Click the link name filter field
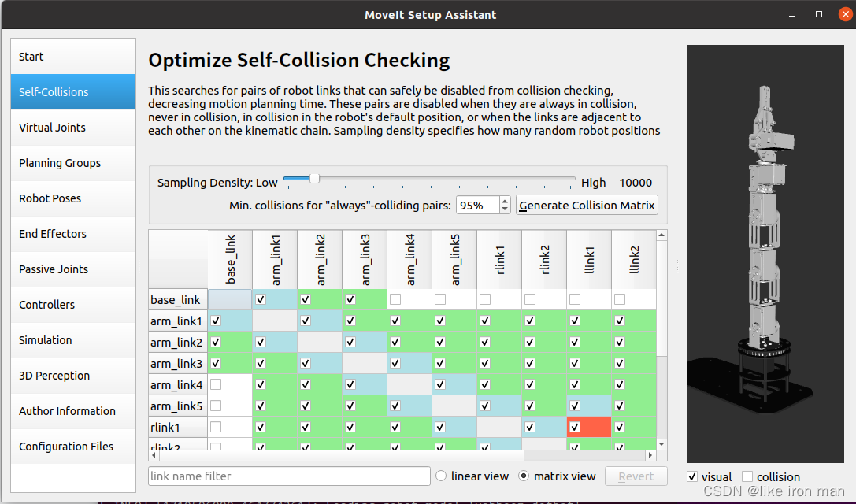Screen dimensions: 856x504 289,476
